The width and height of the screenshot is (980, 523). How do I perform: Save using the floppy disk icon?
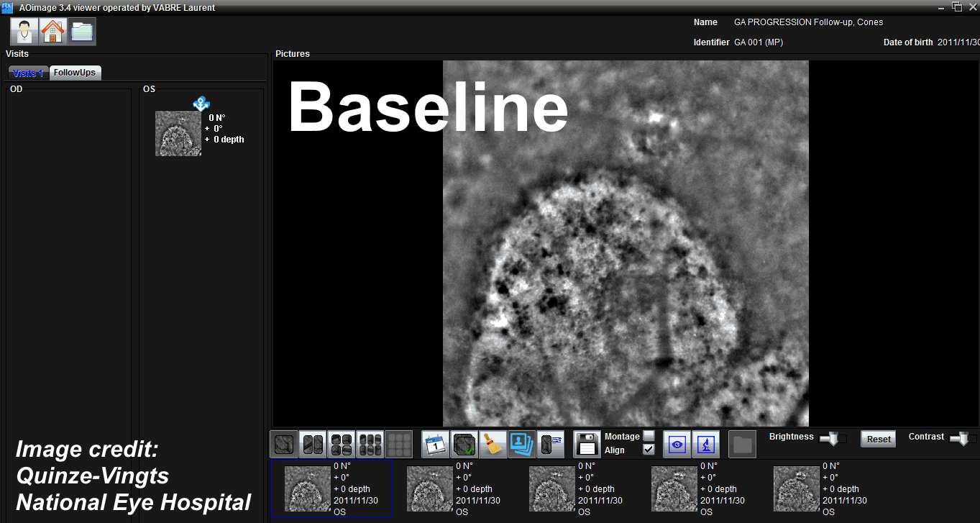(587, 445)
